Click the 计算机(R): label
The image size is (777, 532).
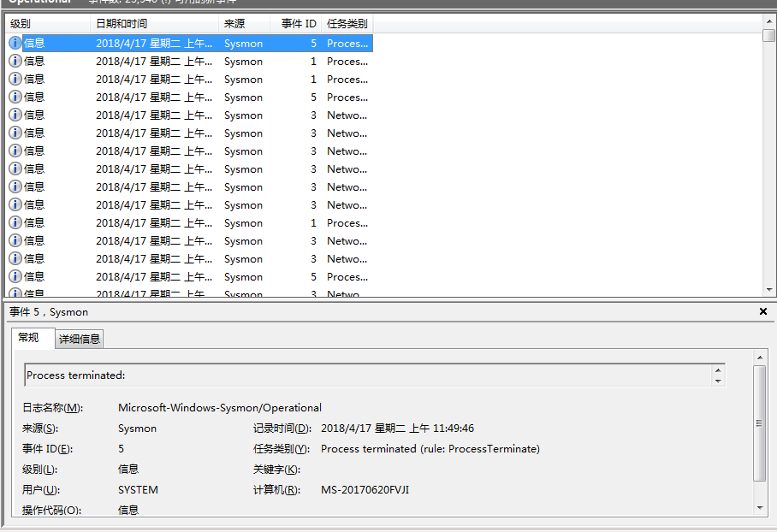pyautogui.click(x=276, y=490)
